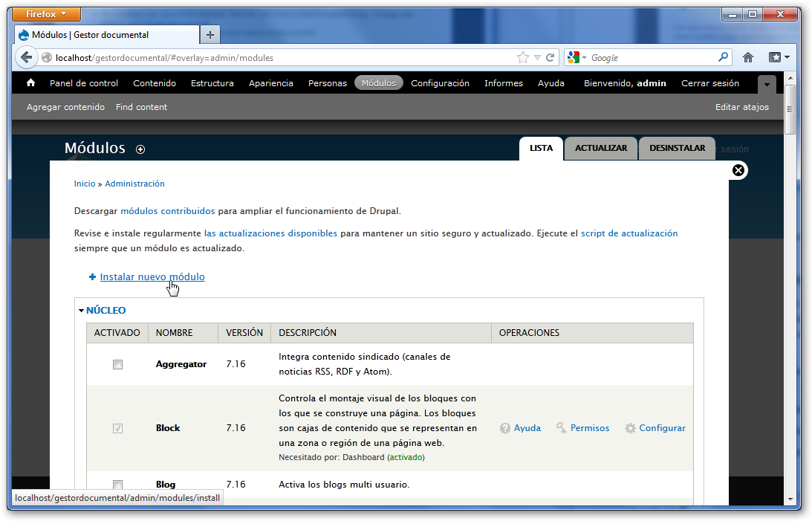
Task: Click the Instalar nuevo módulo link
Action: pos(152,276)
